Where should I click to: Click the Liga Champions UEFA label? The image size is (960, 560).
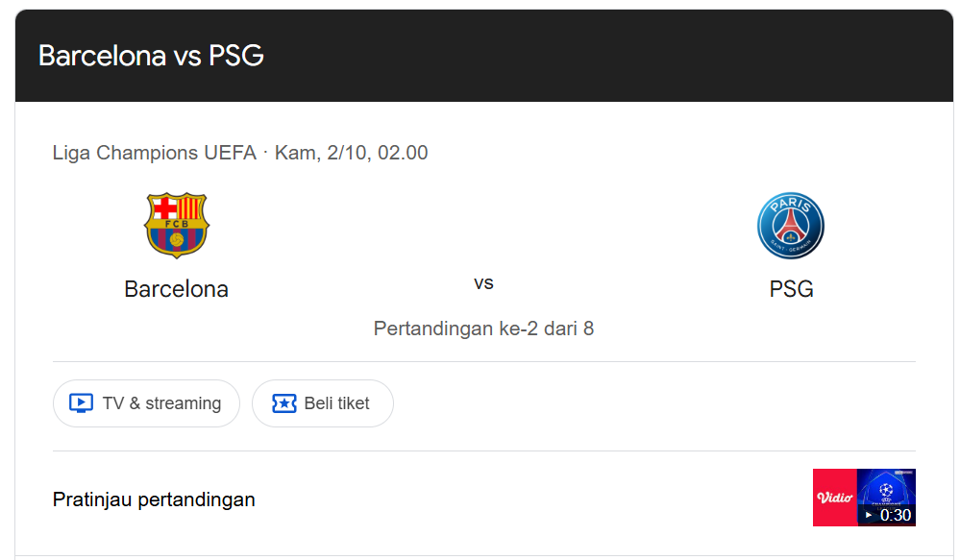(x=155, y=153)
